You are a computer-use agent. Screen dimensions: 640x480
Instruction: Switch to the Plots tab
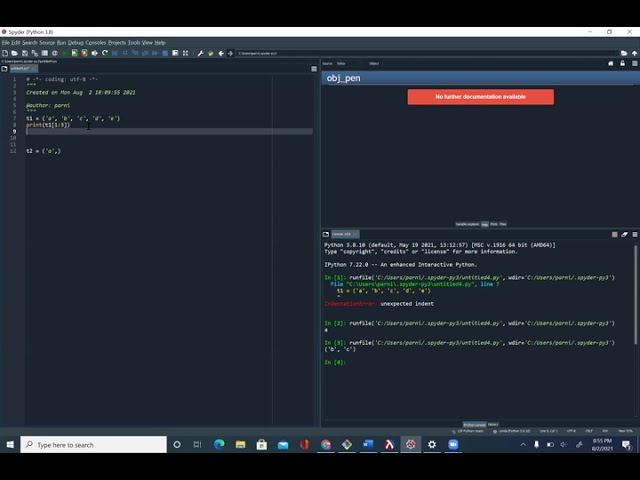494,224
